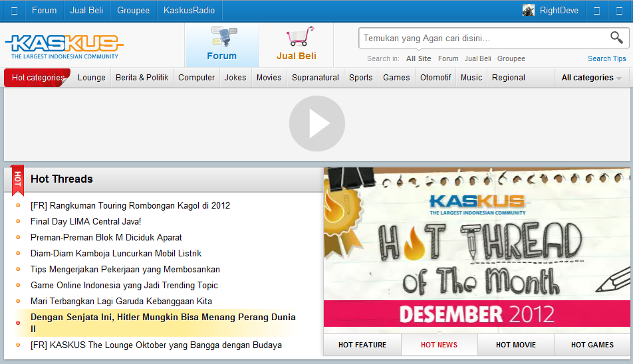The width and height of the screenshot is (633, 364).
Task: Play the video banner
Action: click(317, 124)
